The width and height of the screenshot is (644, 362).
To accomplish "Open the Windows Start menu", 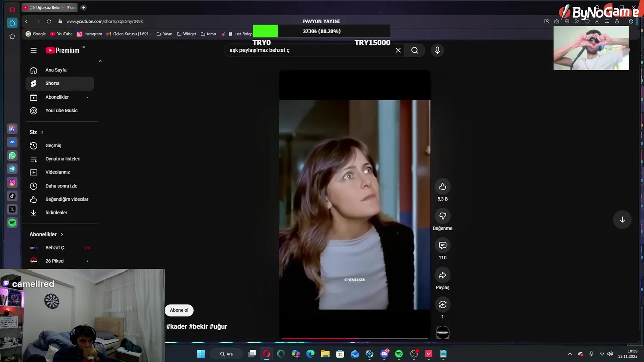I will click(x=201, y=354).
